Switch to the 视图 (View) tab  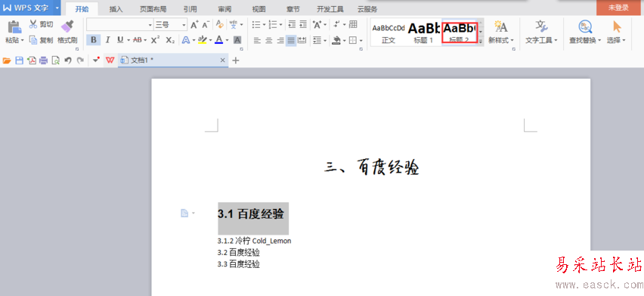259,9
